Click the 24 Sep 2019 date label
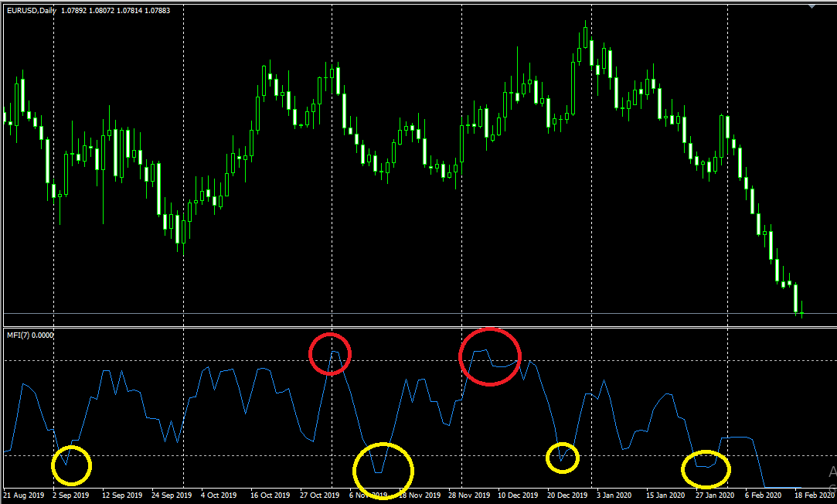 click(x=172, y=495)
